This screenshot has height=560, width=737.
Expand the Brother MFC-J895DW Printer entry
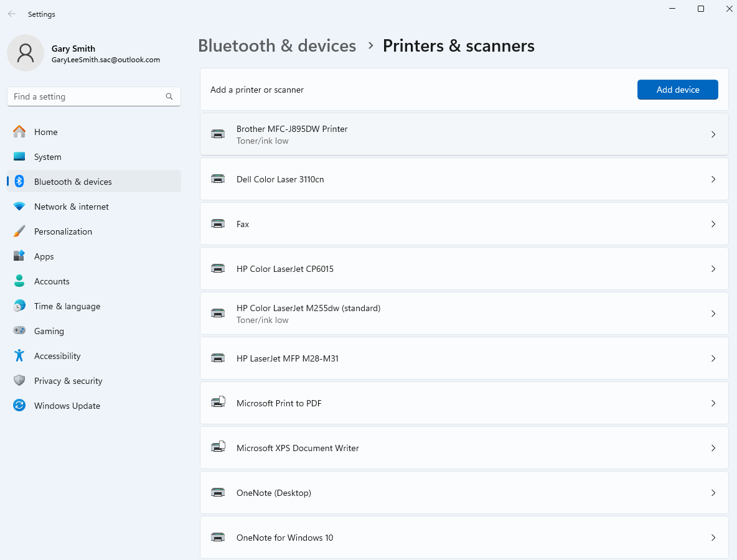pyautogui.click(x=464, y=134)
